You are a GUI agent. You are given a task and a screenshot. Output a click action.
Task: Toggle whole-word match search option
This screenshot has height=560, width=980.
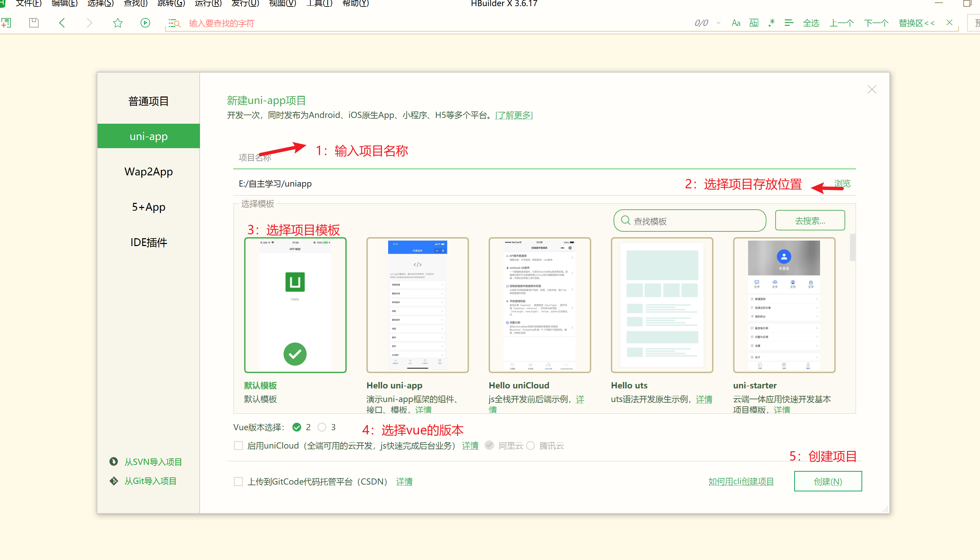point(754,23)
